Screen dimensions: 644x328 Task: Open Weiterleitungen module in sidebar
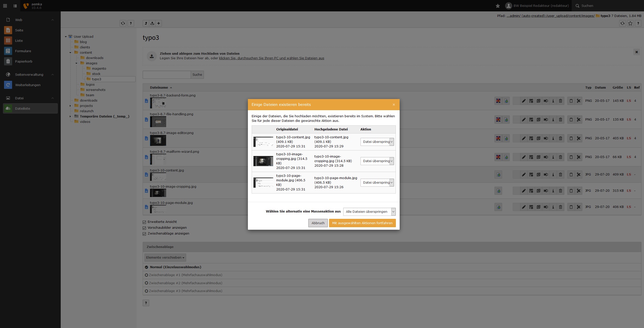(x=28, y=85)
